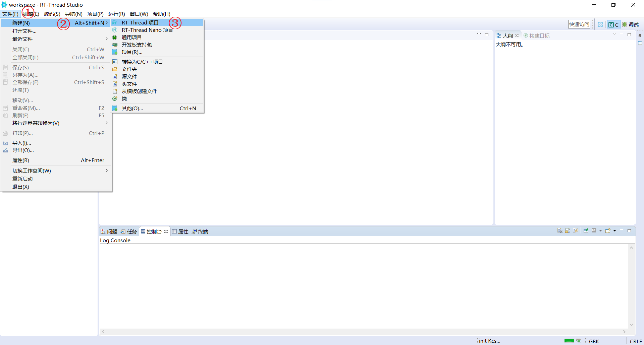Toggle word wrap in the console
644x345 pixels.
[x=576, y=230]
